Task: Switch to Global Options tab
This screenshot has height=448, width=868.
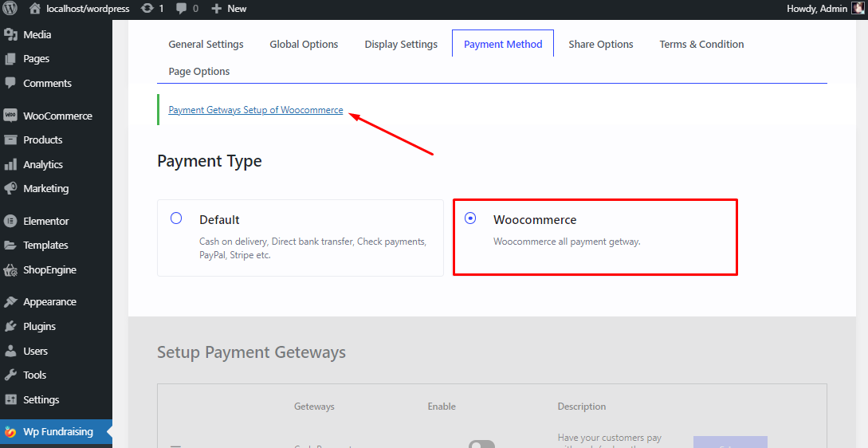Action: coord(304,45)
